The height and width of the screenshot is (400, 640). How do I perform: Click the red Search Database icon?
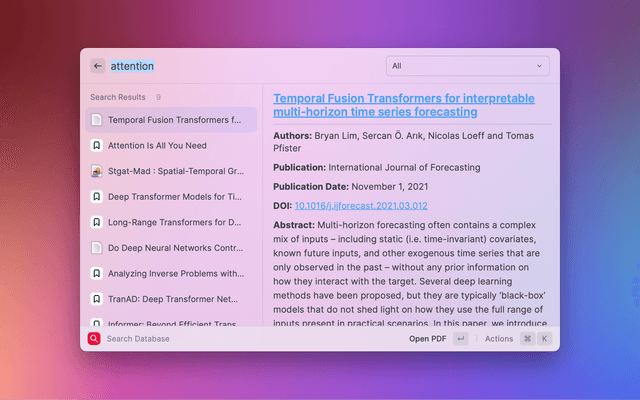(94, 339)
